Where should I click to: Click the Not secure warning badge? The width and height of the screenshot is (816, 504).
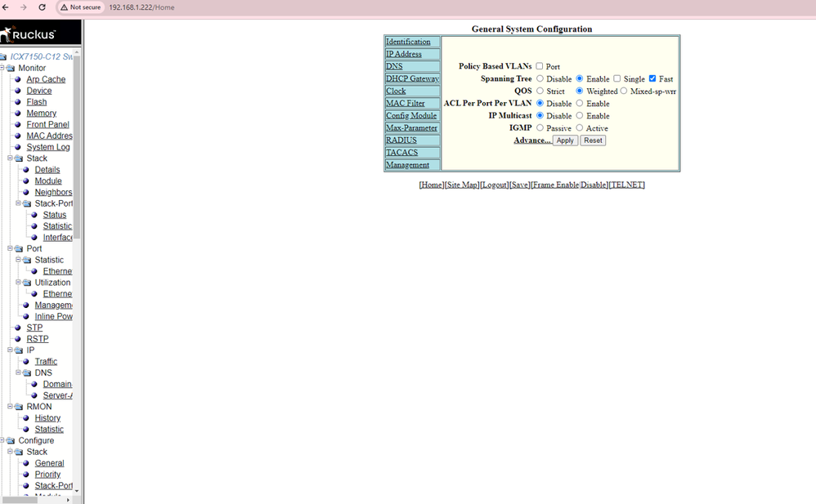point(80,7)
